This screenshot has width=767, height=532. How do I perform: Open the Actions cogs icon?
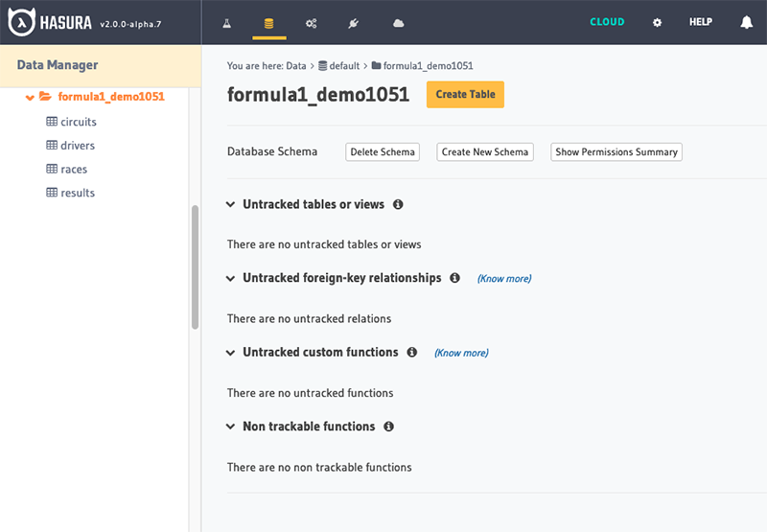311,23
